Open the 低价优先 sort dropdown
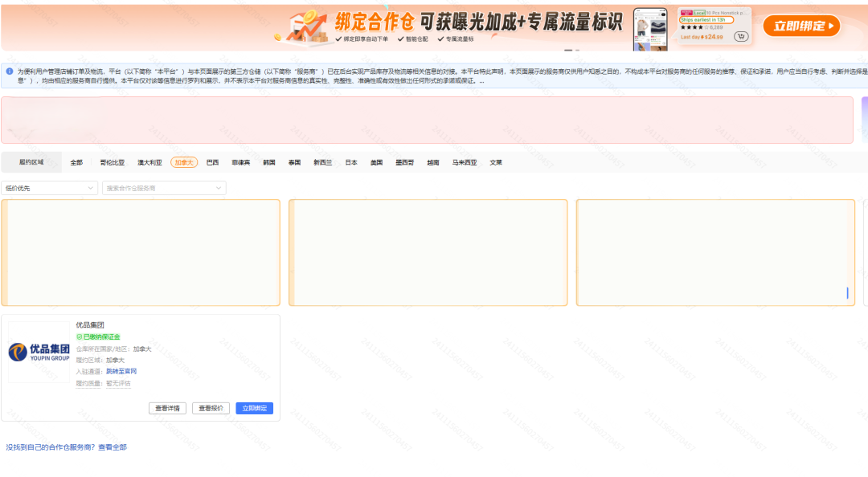Image resolution: width=868 pixels, height=477 pixels. (48, 187)
